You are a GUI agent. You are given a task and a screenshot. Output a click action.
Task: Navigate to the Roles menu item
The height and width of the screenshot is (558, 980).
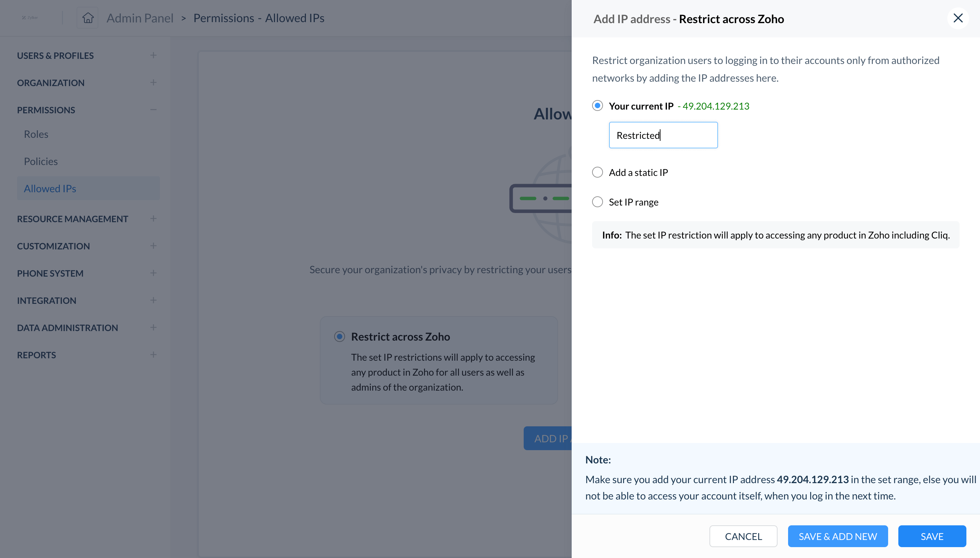click(x=36, y=134)
